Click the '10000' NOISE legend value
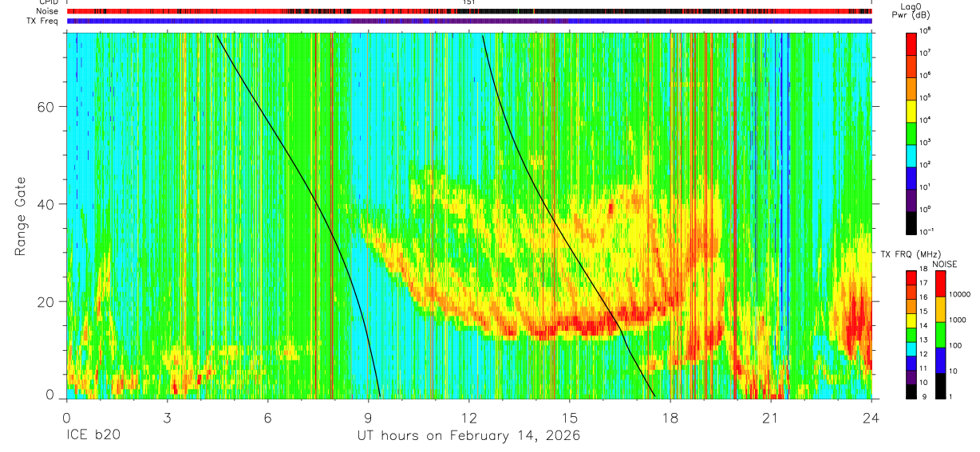980x452 pixels. click(x=958, y=295)
